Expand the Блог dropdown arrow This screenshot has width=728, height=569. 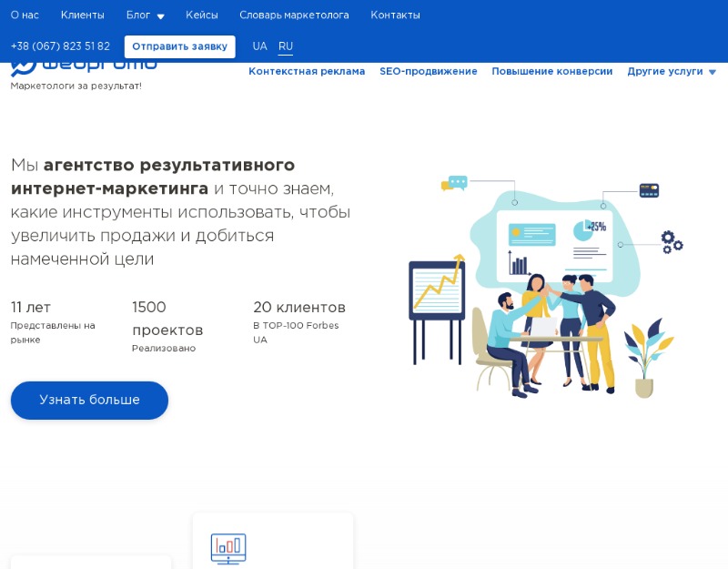click(161, 16)
